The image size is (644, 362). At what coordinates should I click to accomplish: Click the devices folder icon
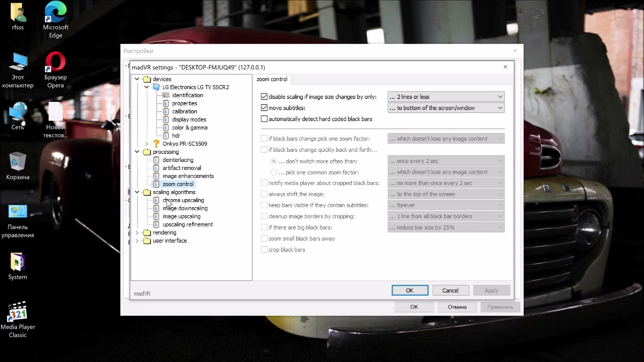pos(147,79)
